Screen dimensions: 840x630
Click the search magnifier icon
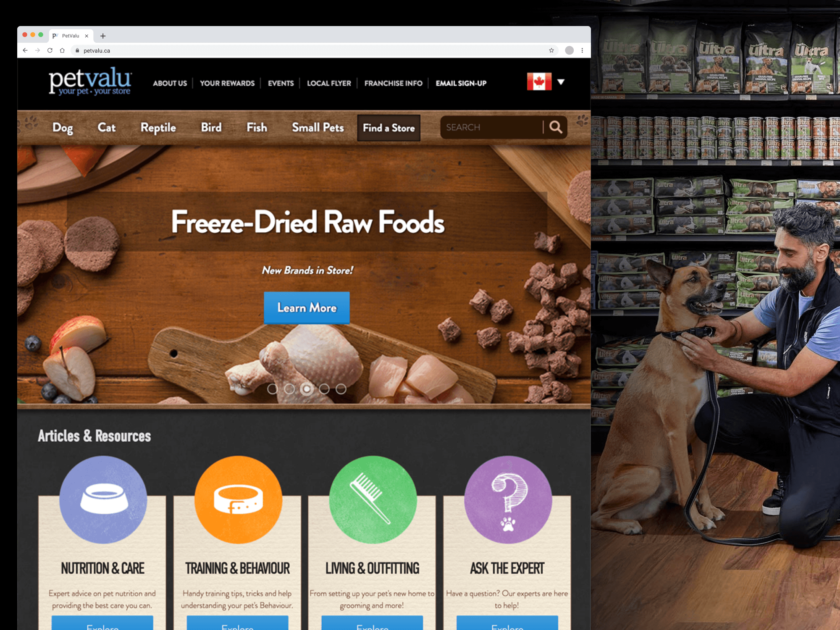click(555, 127)
